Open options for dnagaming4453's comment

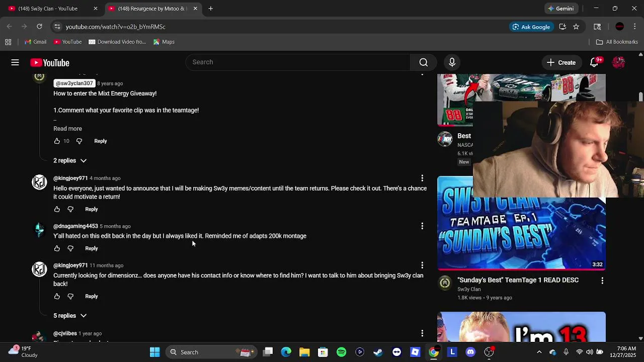422,226
